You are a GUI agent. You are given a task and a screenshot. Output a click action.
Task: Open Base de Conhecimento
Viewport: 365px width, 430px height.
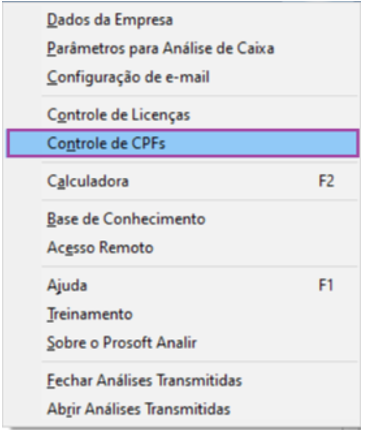tap(183, 219)
